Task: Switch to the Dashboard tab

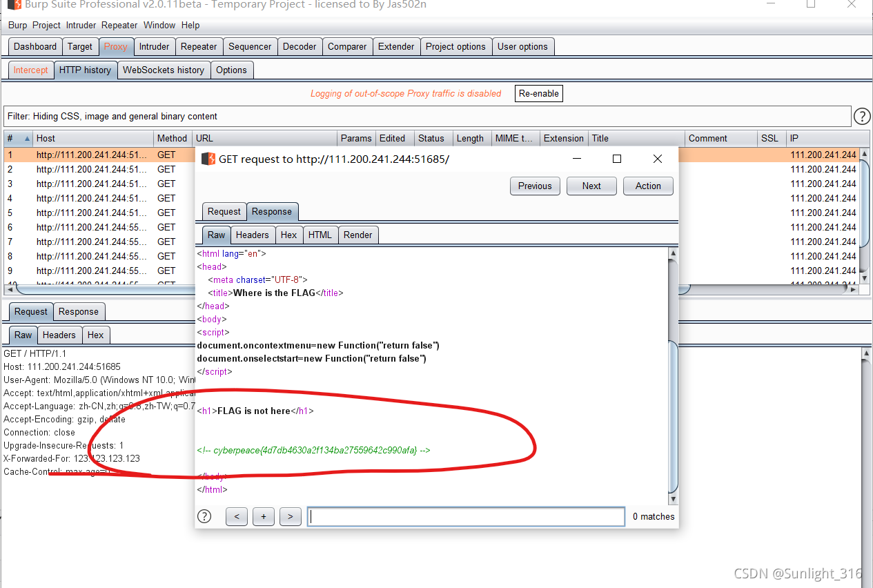Action: 35,46
